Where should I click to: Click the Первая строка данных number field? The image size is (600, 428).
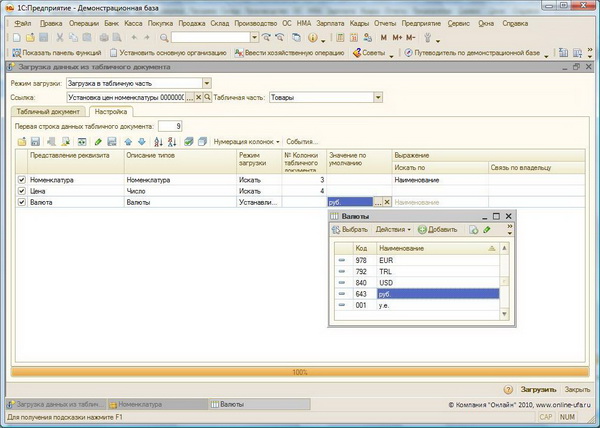(x=170, y=126)
